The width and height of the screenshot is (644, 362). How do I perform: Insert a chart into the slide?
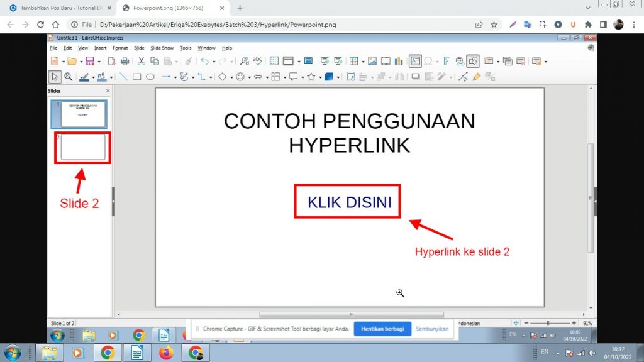399,61
